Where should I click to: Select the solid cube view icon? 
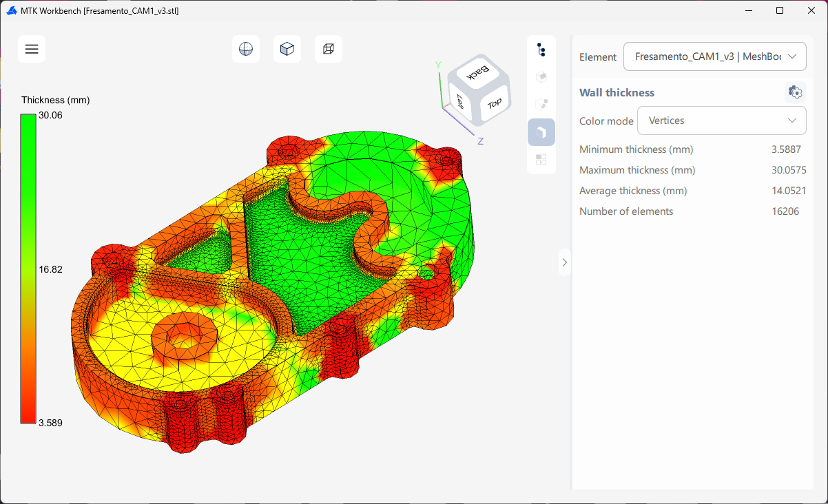point(287,49)
